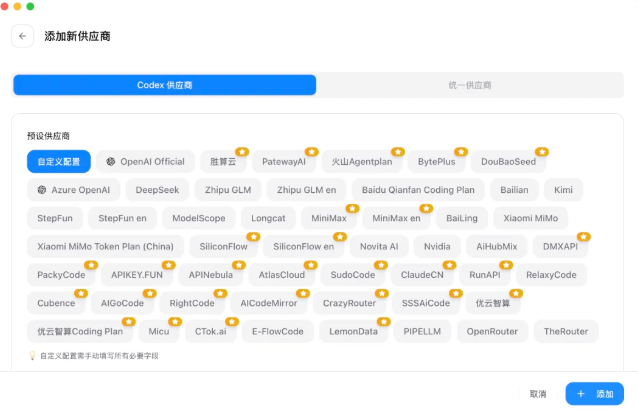Screen dimensions: 638x411
Task: Select the PIPELLM preset
Action: tap(422, 331)
